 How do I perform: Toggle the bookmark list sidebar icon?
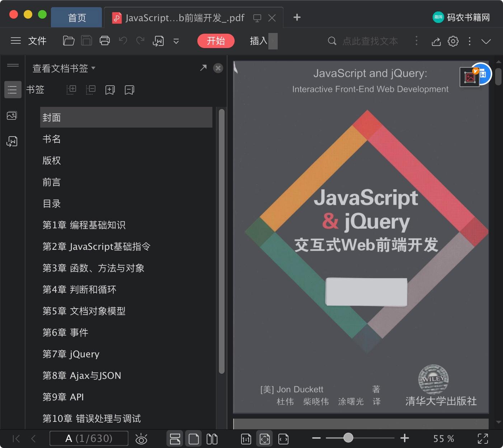(13, 90)
